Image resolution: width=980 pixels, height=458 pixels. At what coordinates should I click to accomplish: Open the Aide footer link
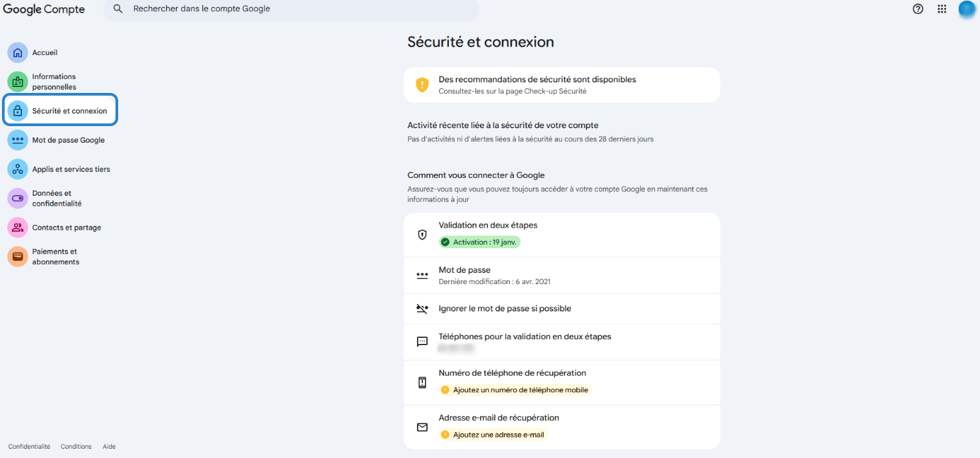click(109, 447)
